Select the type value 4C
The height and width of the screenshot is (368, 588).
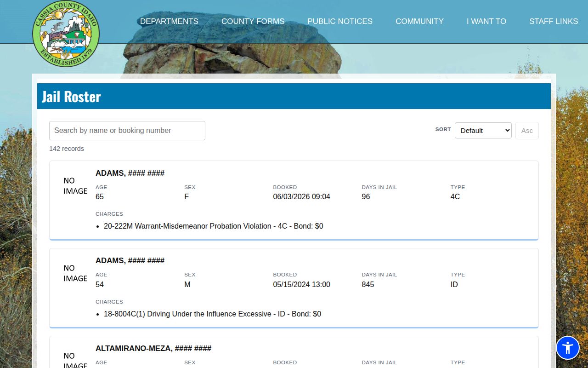pyautogui.click(x=455, y=197)
